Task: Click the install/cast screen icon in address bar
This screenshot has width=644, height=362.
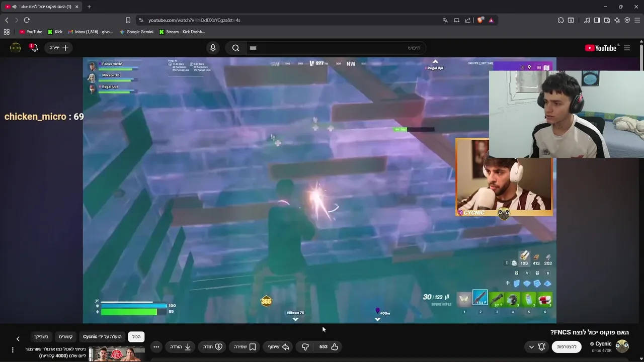Action: tap(456, 20)
